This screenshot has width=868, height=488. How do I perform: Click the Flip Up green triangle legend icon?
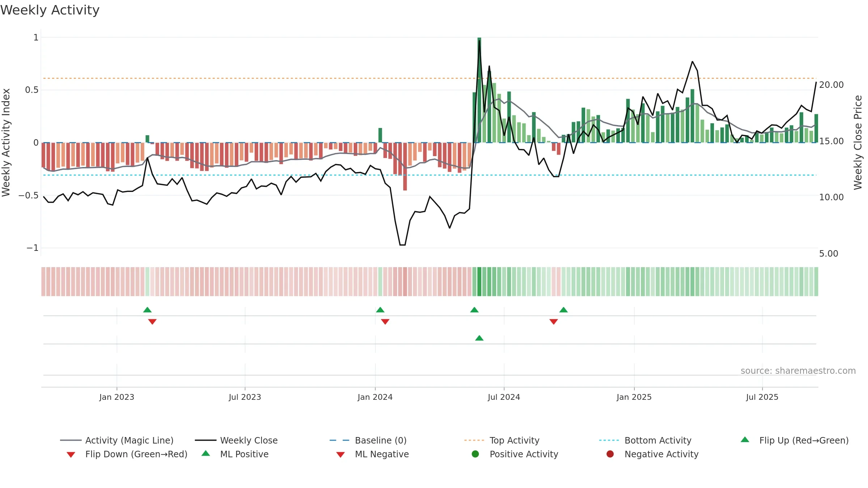(745, 440)
